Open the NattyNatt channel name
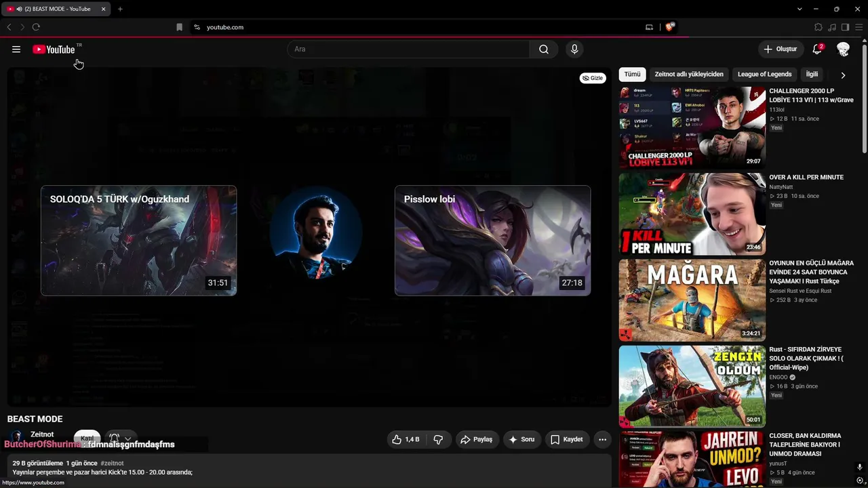Viewport: 868px width, 488px height. pos(781,187)
